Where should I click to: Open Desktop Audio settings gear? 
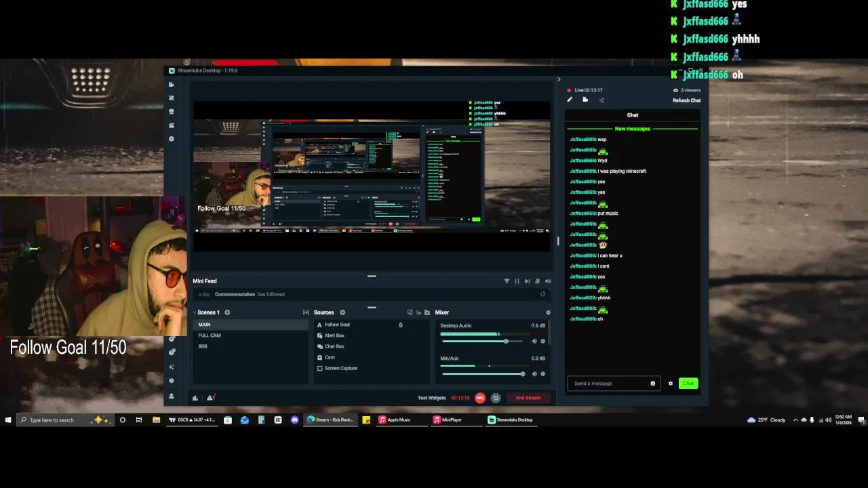542,341
